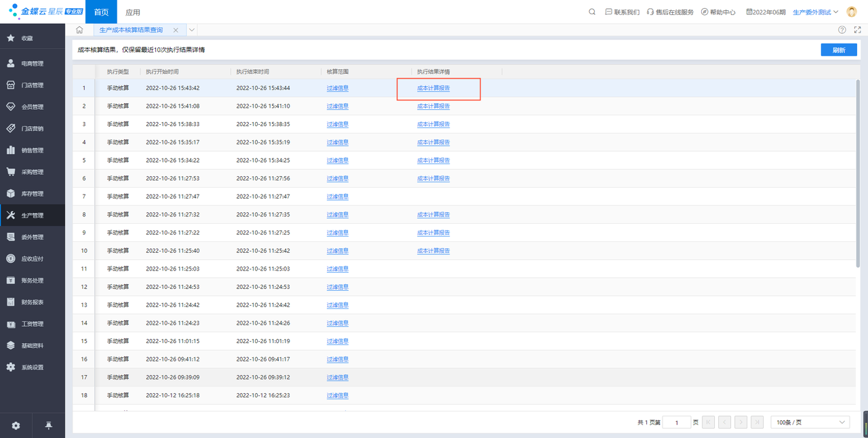Viewport: 868px width, 438px height.
Task: Open 帮助中心 from the top bar
Action: point(718,12)
